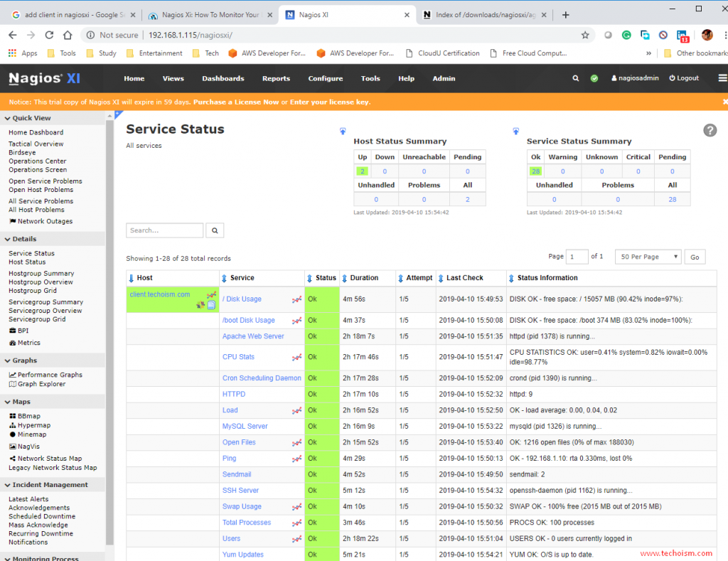Viewport: 728px width, 561px height.
Task: Open performance graph icon for Users service
Action: click(296, 539)
